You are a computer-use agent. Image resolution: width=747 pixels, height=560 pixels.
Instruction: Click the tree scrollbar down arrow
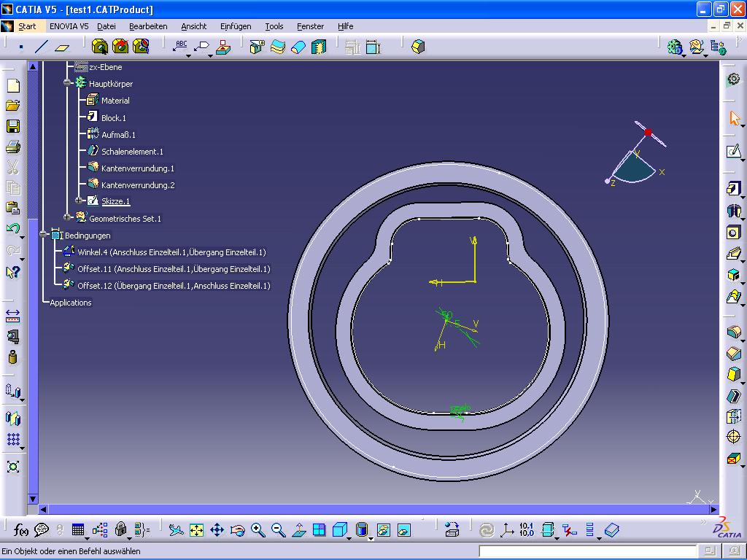(33, 499)
